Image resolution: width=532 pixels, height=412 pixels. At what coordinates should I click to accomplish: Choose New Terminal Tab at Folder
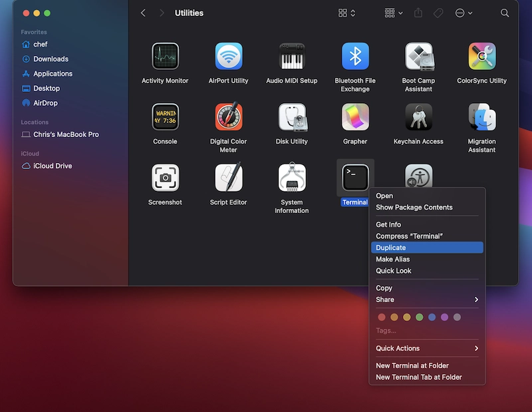tap(427, 377)
